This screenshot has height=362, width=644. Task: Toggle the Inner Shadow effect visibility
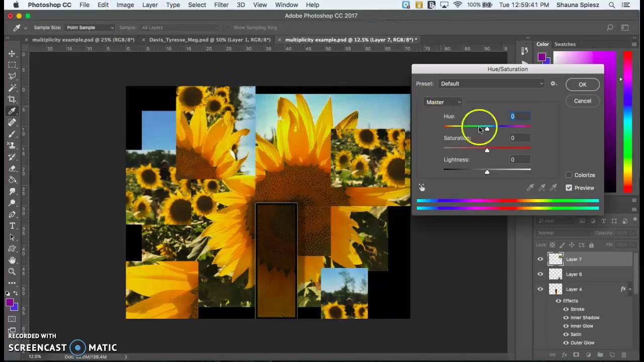(566, 318)
